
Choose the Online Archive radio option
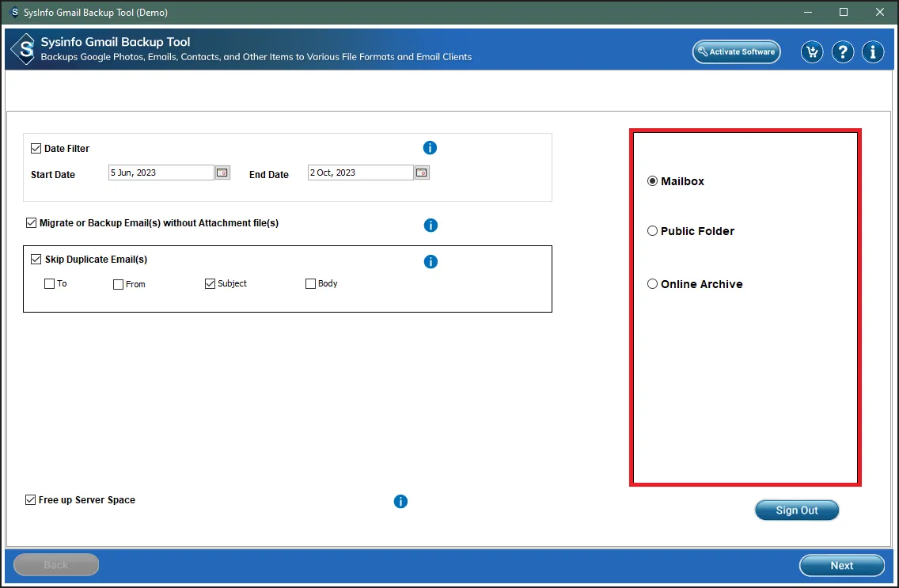coord(653,284)
